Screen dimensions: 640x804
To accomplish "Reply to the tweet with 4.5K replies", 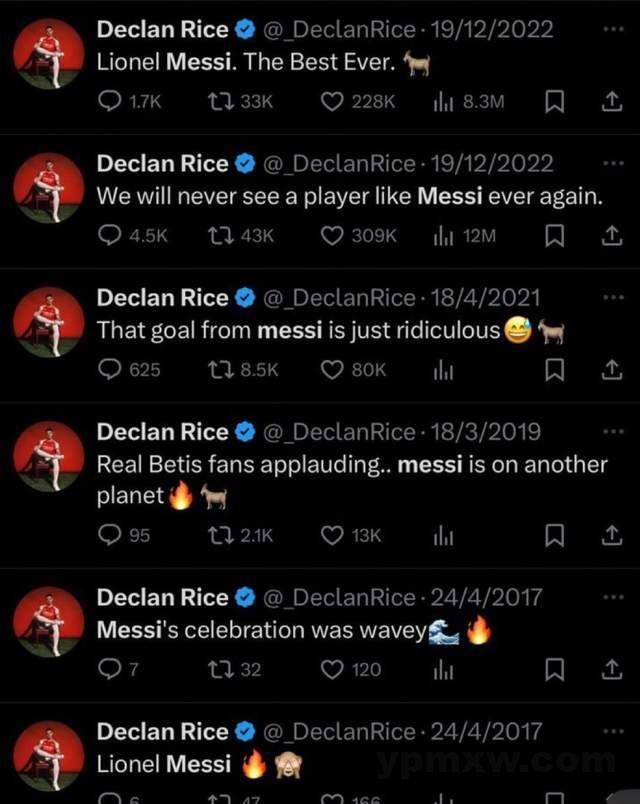I will [x=108, y=235].
